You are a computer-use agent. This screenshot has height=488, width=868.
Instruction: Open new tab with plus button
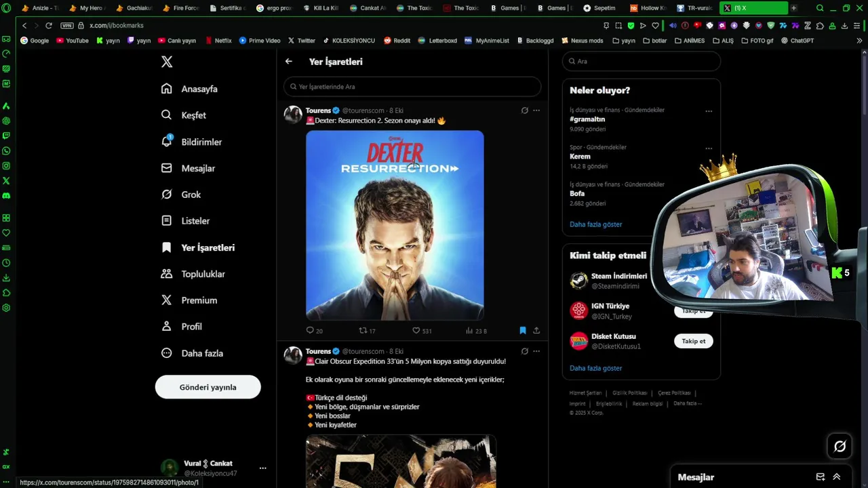click(x=793, y=8)
